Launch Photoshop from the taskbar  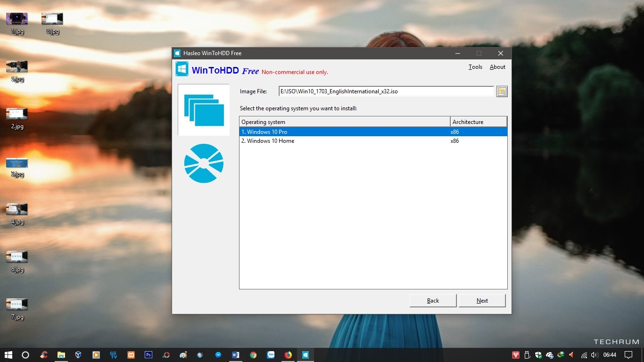[149, 355]
